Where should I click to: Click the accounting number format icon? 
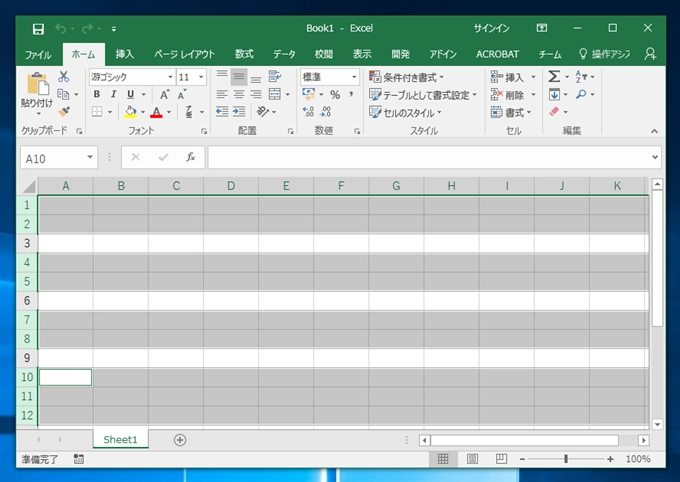(309, 94)
